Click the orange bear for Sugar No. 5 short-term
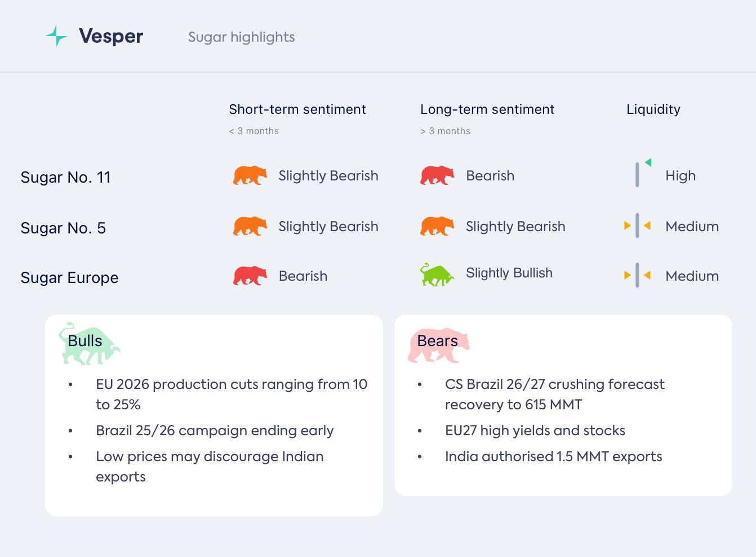756x557 pixels. coord(250,226)
